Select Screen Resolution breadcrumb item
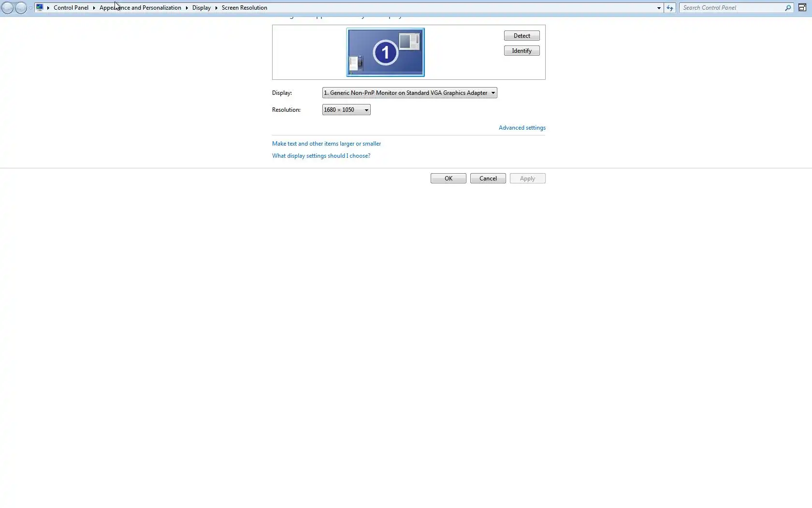 tap(245, 8)
